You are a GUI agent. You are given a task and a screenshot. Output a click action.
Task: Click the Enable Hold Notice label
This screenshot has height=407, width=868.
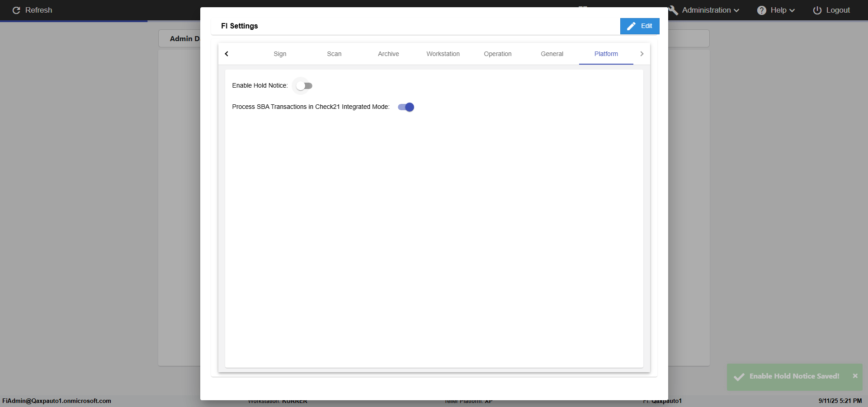(260, 85)
